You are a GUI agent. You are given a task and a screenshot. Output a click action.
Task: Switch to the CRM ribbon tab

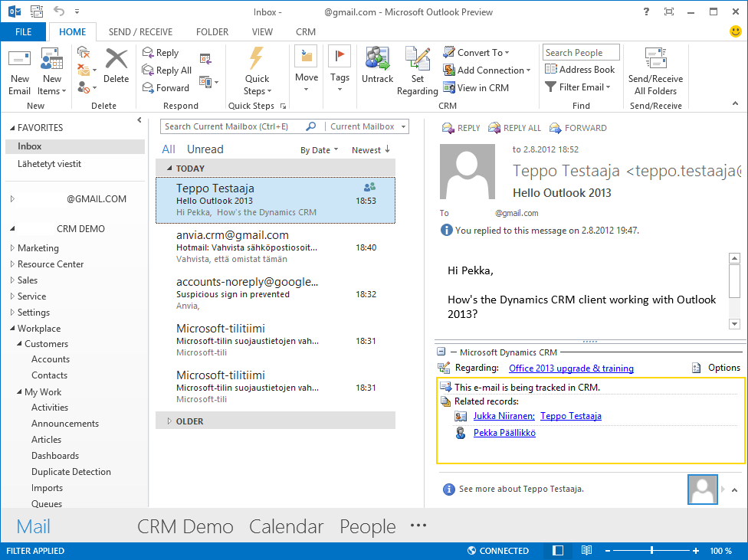tap(305, 32)
